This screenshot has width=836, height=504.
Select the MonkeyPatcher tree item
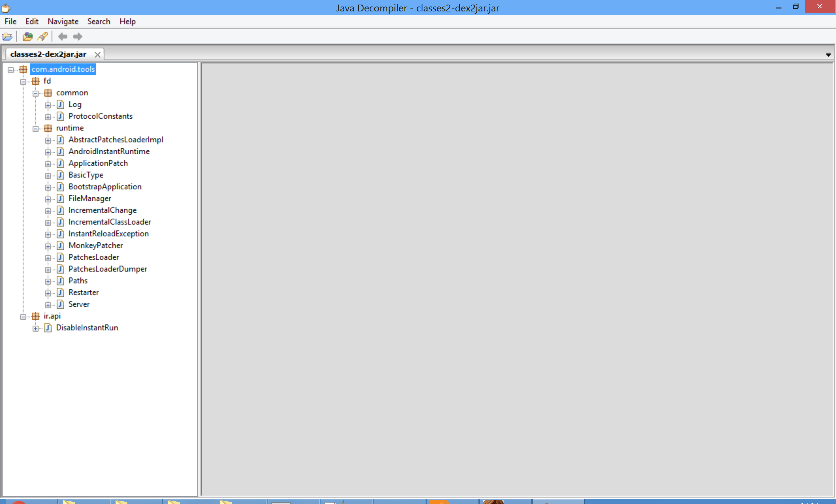96,245
